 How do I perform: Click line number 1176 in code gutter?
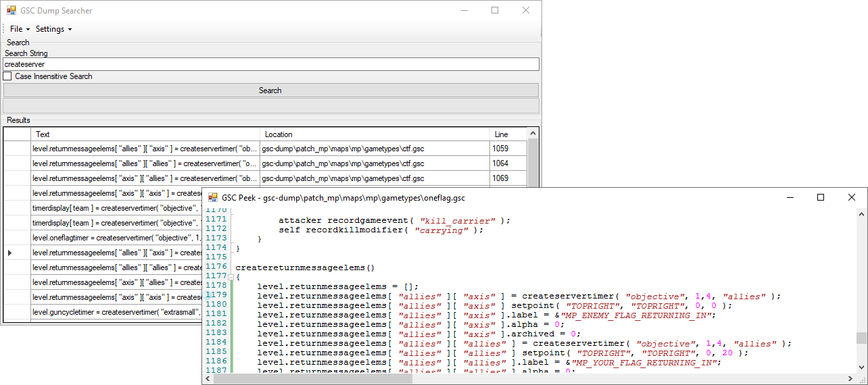pos(216,267)
